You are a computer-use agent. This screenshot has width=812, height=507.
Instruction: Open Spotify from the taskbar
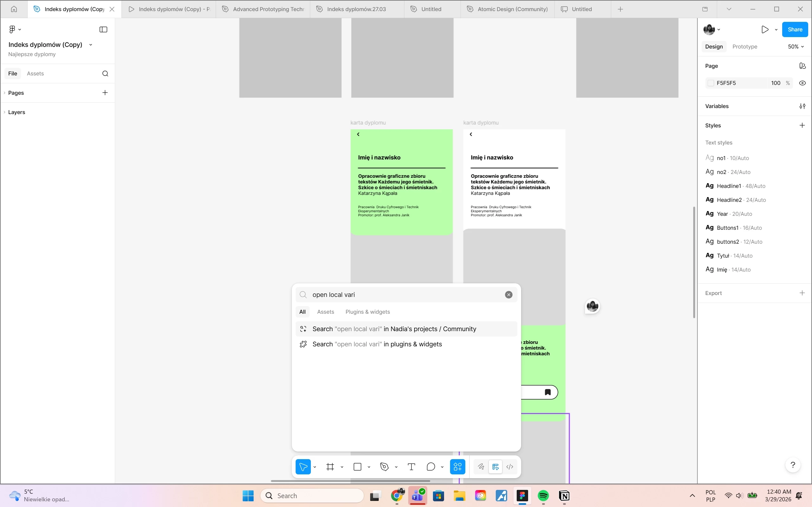[x=543, y=496]
